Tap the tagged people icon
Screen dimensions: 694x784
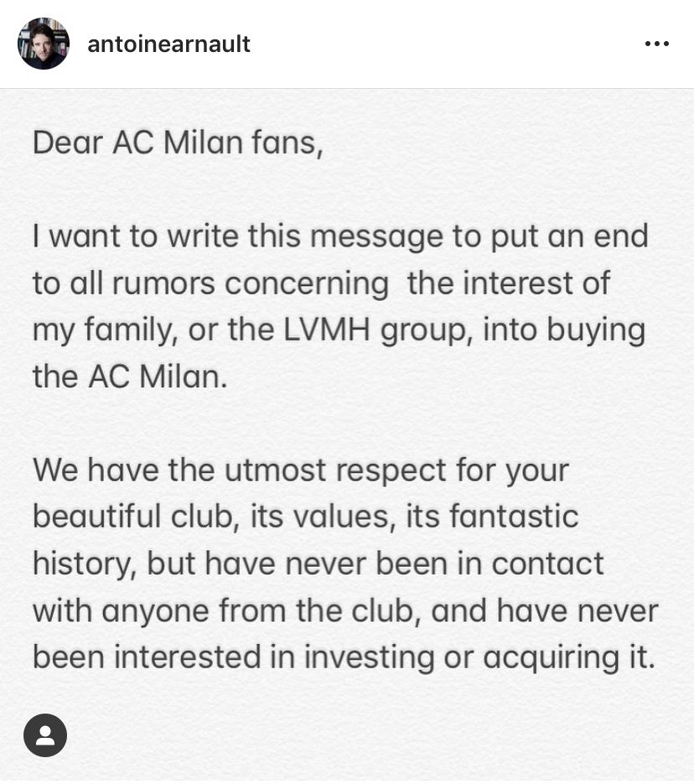pyautogui.click(x=45, y=735)
